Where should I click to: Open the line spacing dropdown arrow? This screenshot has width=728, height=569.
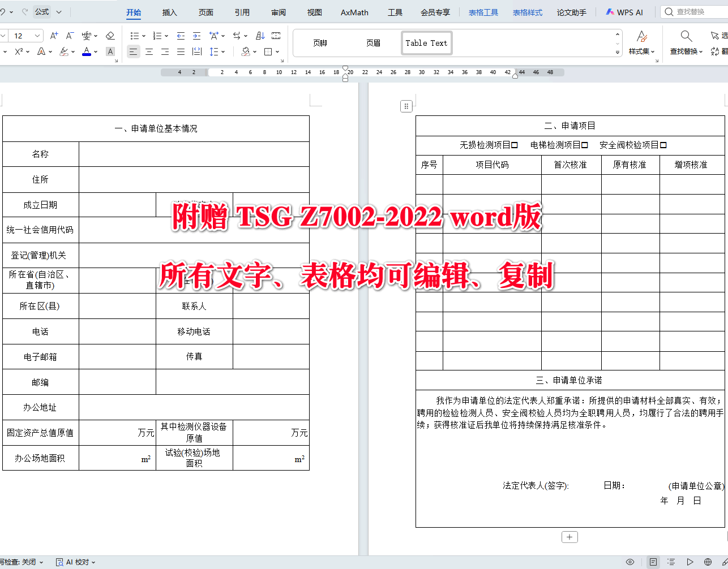pos(223,52)
